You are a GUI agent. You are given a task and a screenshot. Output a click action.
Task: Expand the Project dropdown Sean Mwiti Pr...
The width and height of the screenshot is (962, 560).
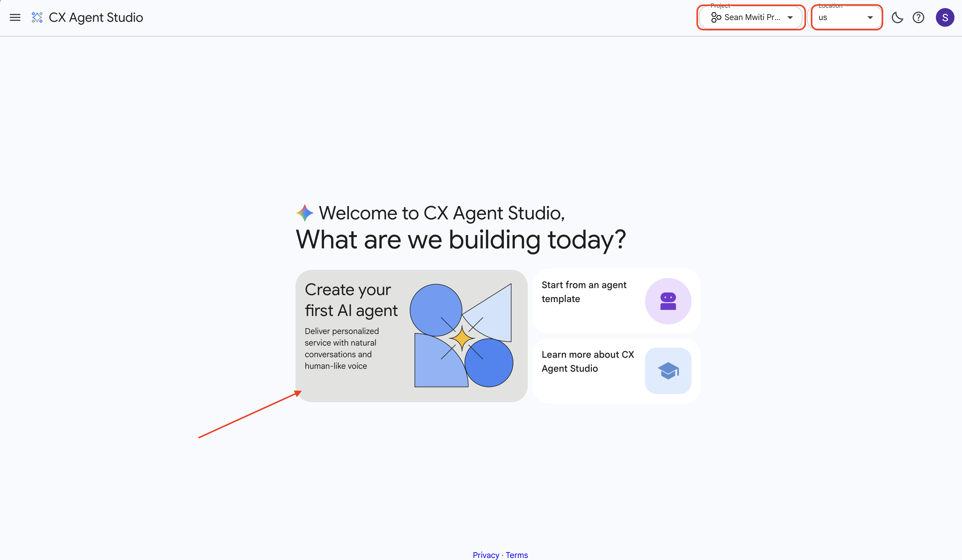click(x=751, y=17)
